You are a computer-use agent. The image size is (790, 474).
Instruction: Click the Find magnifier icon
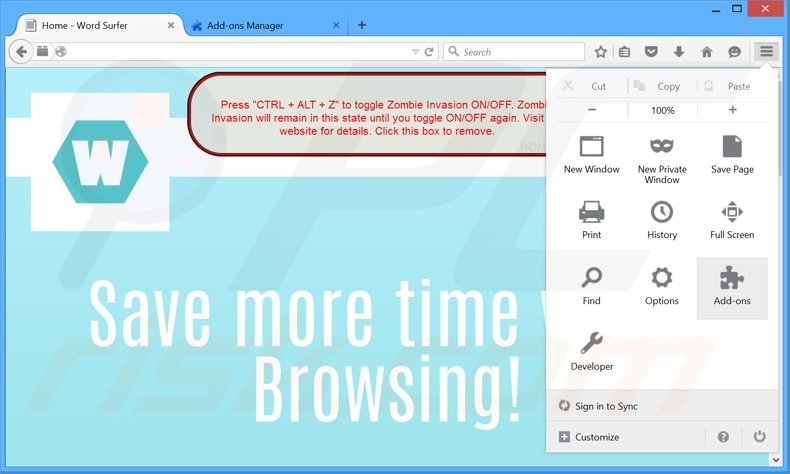pos(591,288)
